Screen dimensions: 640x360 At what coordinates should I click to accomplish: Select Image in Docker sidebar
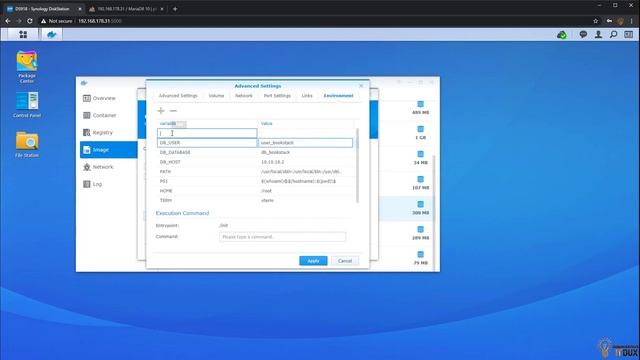click(109, 150)
